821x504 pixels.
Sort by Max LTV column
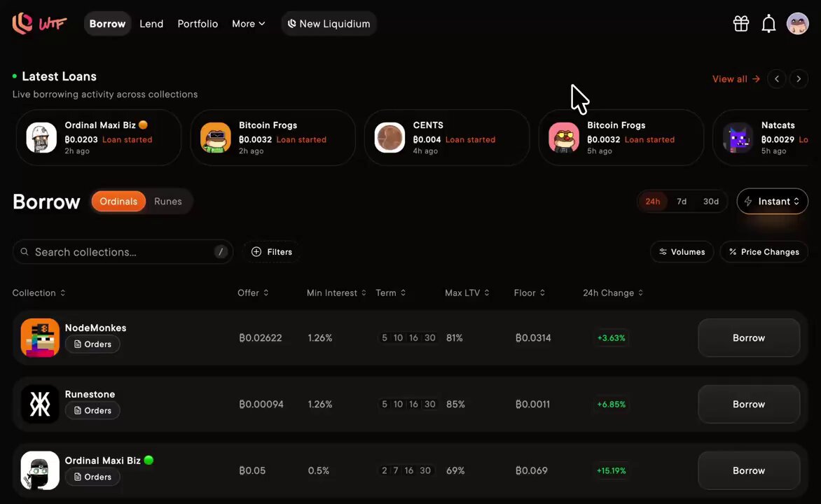467,293
